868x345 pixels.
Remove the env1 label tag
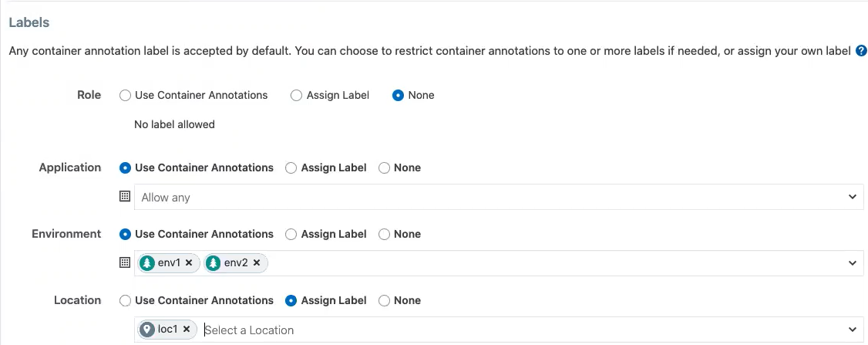[189, 263]
